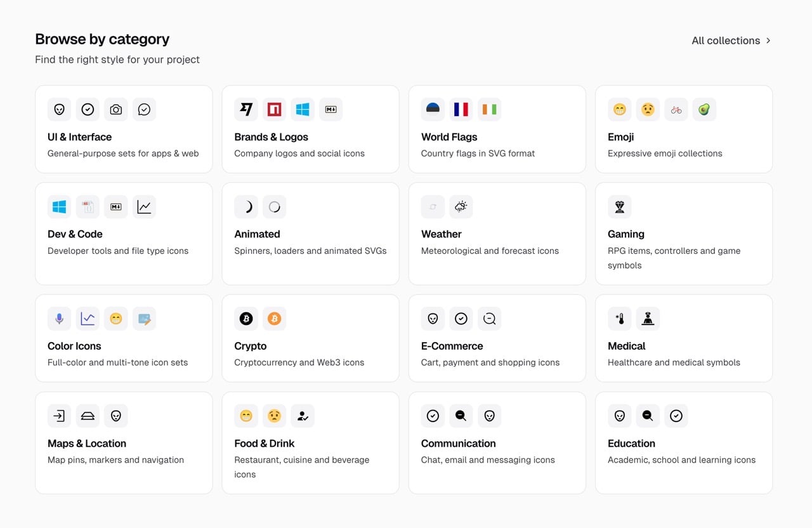Image resolution: width=812 pixels, height=528 pixels.
Task: Click the thermometer icon in Medical card
Action: [620, 319]
